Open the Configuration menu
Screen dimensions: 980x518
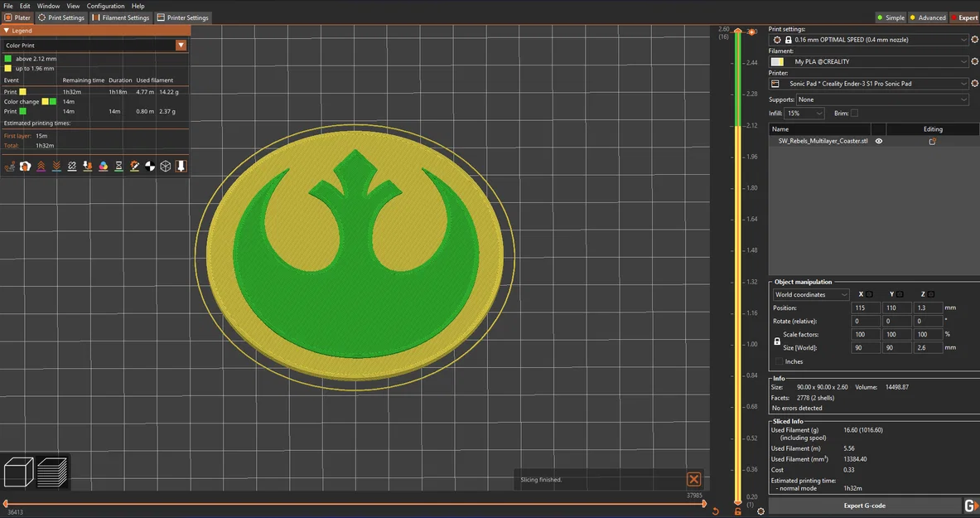pyautogui.click(x=106, y=6)
